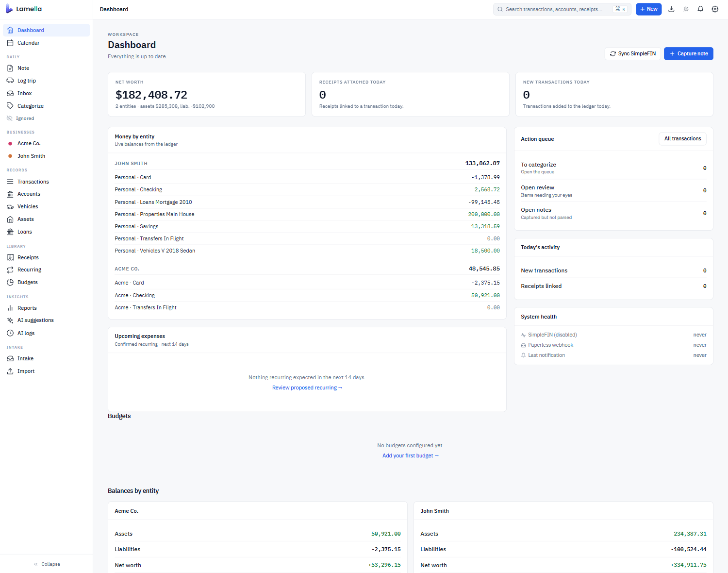The image size is (728, 573).
Task: Follow Review proposed recurring link
Action: click(x=307, y=388)
